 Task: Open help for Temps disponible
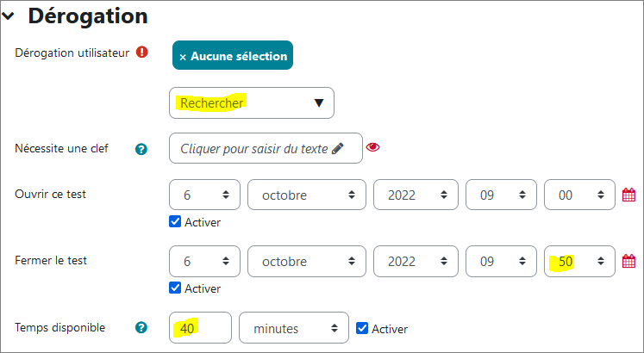[141, 327]
